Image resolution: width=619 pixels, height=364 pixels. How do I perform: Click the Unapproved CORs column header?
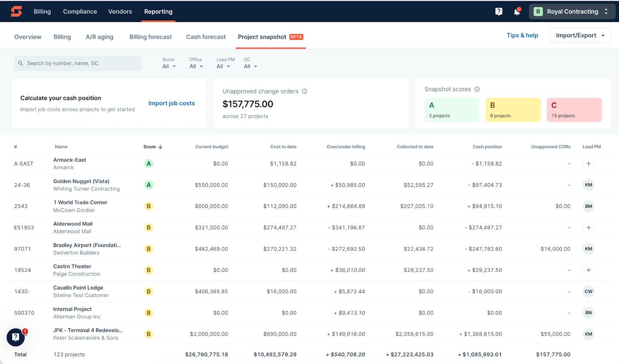tap(551, 147)
